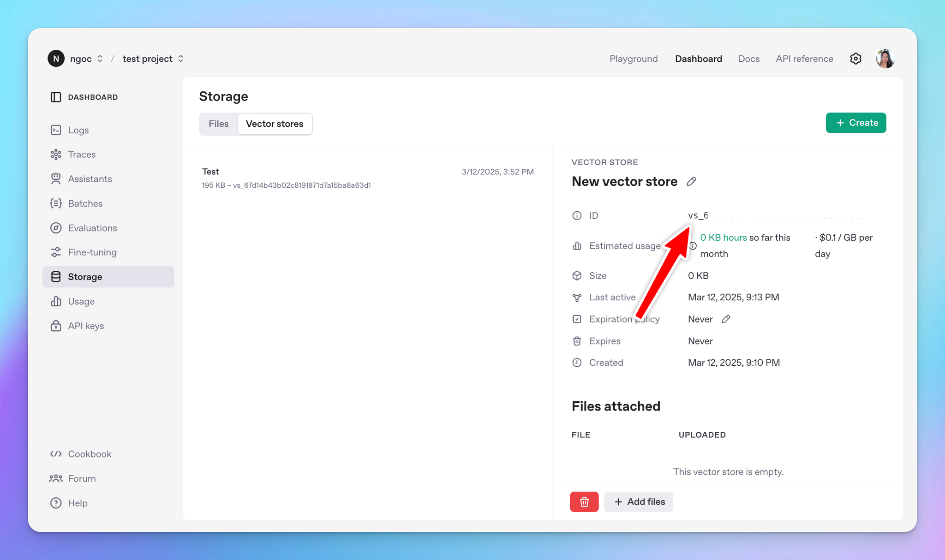Click the green Create button

(x=855, y=123)
